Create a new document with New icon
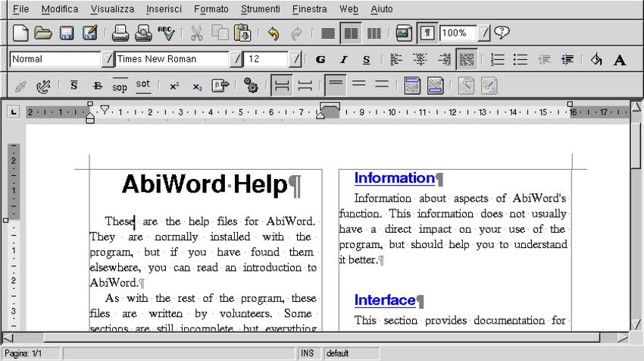The width and height of the screenshot is (644, 361). pos(20,33)
